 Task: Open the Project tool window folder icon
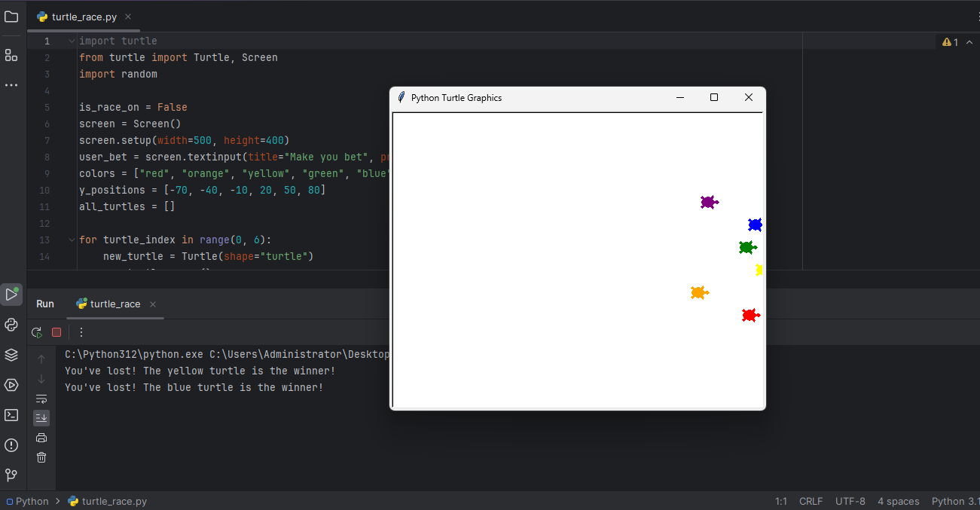pyautogui.click(x=11, y=17)
